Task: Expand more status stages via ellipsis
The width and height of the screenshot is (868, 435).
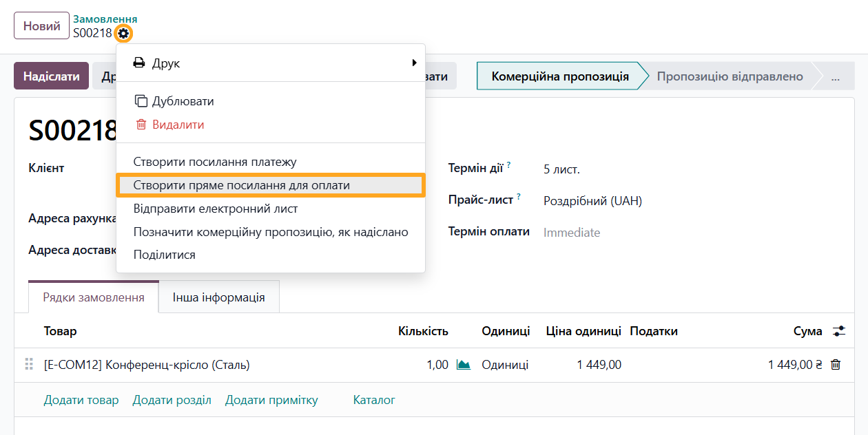Action: (x=835, y=76)
